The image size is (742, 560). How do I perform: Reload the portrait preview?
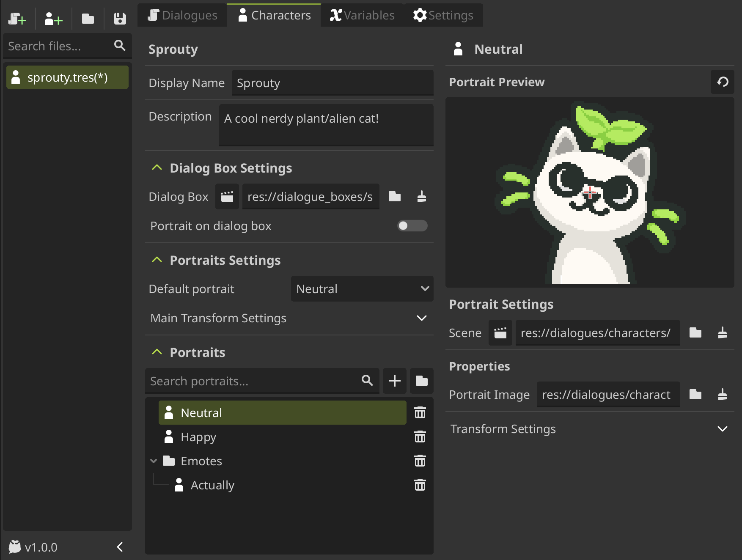[723, 82]
